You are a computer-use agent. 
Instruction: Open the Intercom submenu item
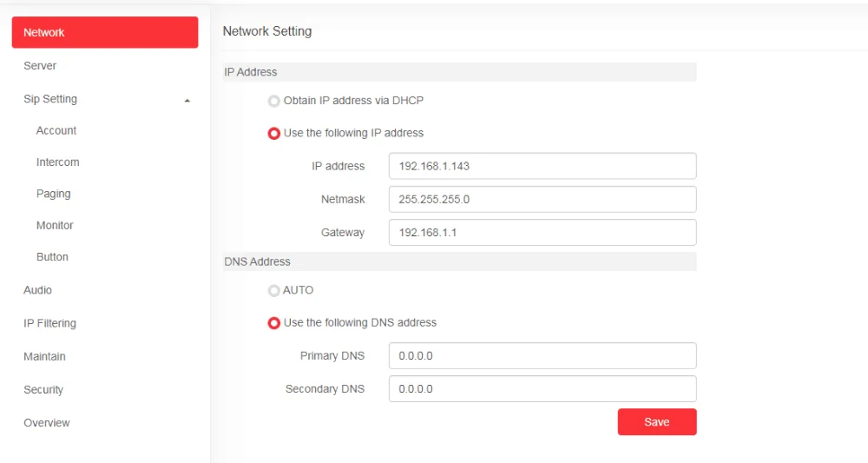57,162
